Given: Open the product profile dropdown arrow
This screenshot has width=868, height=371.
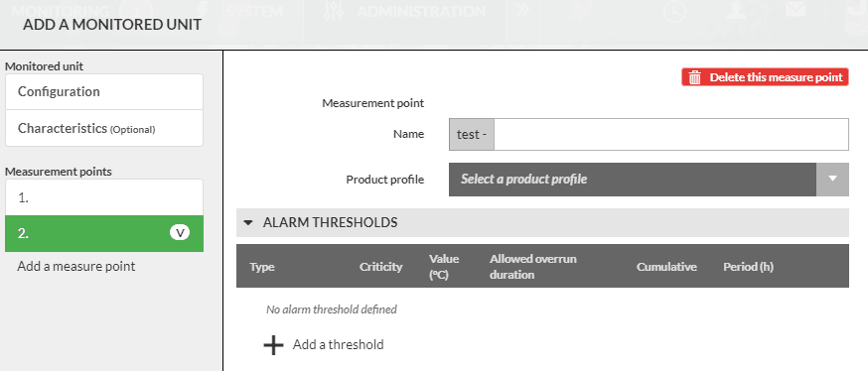Looking at the screenshot, I should 832,180.
